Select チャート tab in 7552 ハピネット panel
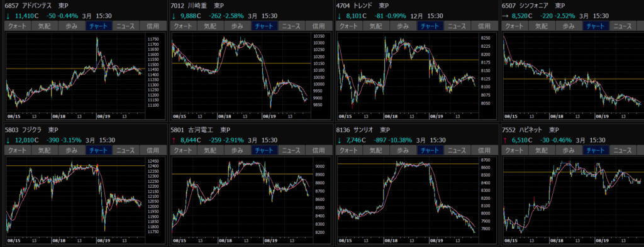 pos(596,150)
